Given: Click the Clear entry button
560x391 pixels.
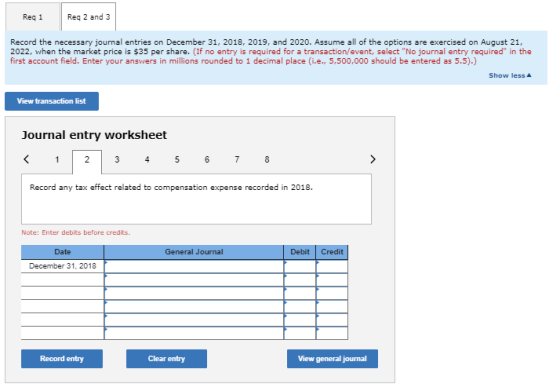Looking at the screenshot, I should 166,359.
